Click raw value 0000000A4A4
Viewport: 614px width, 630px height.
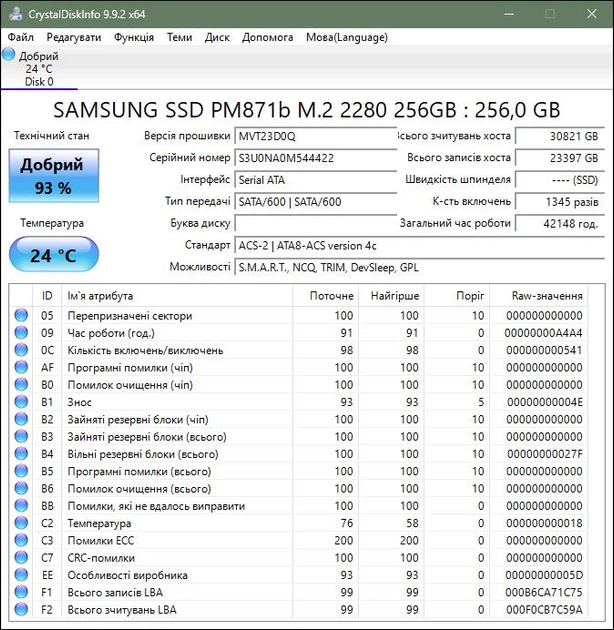[543, 333]
